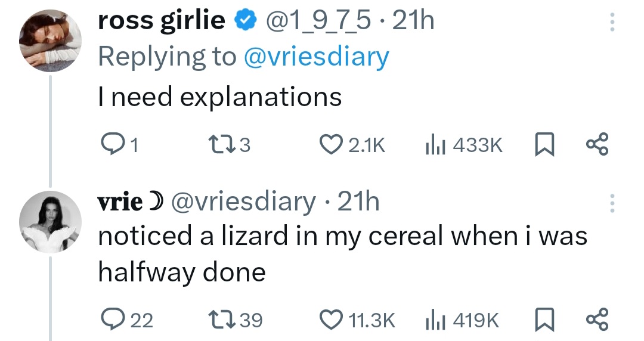Screen dimensions: 644x341
Task: Reply to ross girlie's tweet
Action: click(x=110, y=145)
